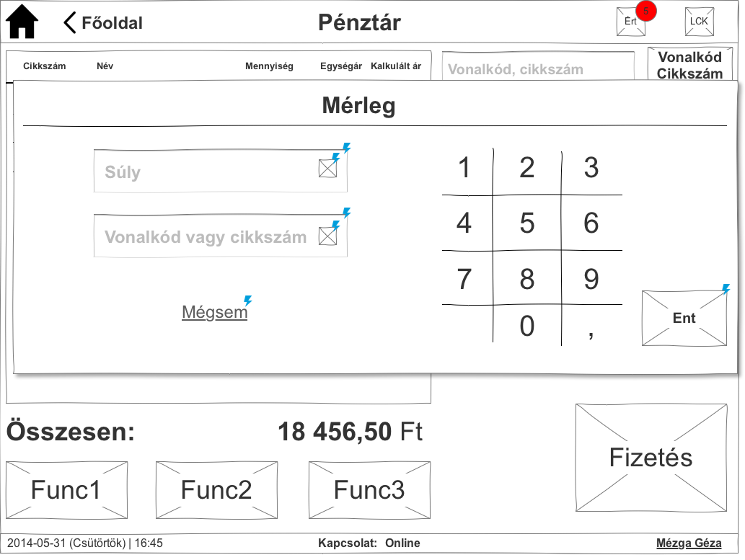This screenshot has height=560, width=745.
Task: Click the Vonalkód Cikkszám toggle button
Action: [x=690, y=65]
